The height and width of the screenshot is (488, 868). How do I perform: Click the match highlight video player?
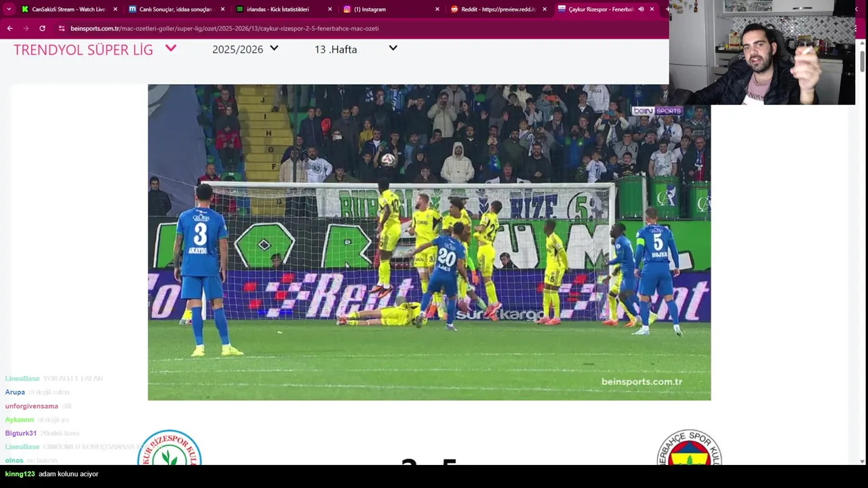point(429,242)
